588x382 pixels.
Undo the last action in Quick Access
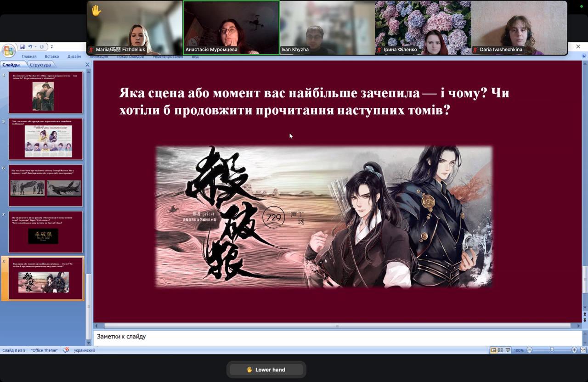[30, 47]
